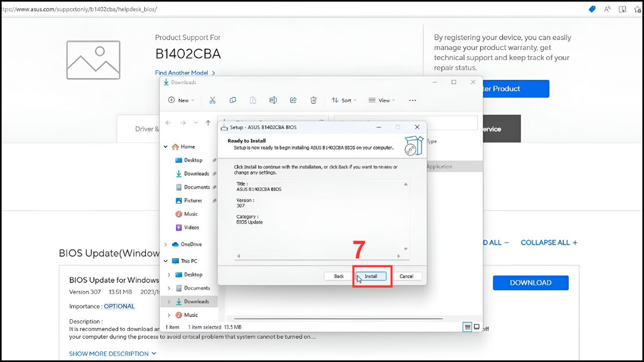The width and height of the screenshot is (644, 362).
Task: Switch to large icons view in status bar
Action: tap(476, 327)
